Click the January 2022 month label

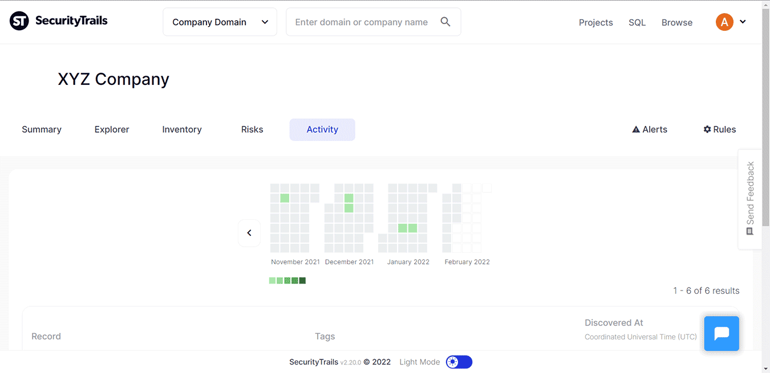pos(408,262)
